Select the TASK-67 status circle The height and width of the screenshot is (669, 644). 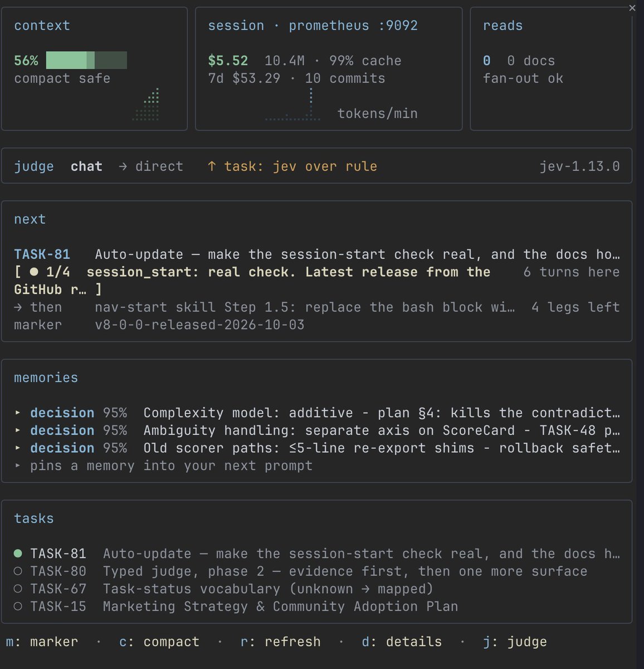[x=18, y=589]
